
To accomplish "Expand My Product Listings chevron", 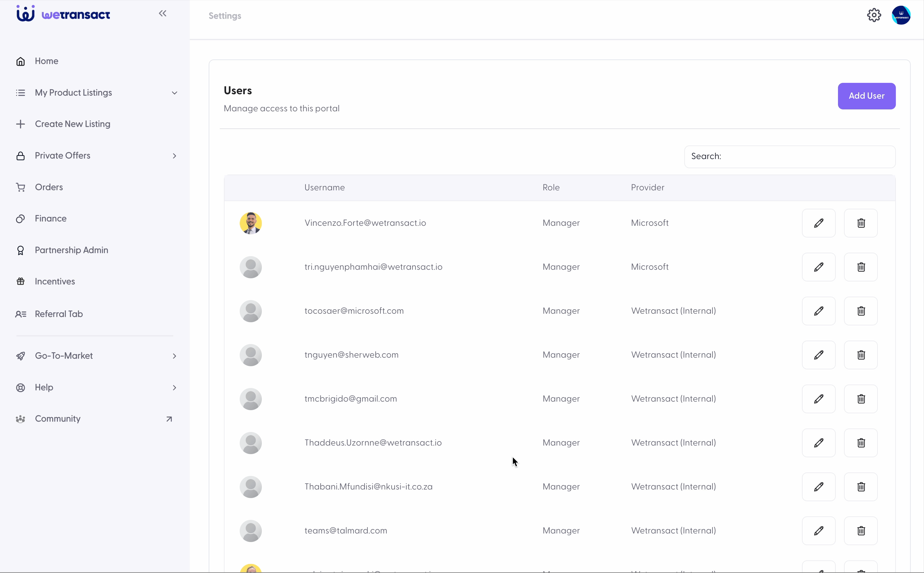I will [x=174, y=93].
